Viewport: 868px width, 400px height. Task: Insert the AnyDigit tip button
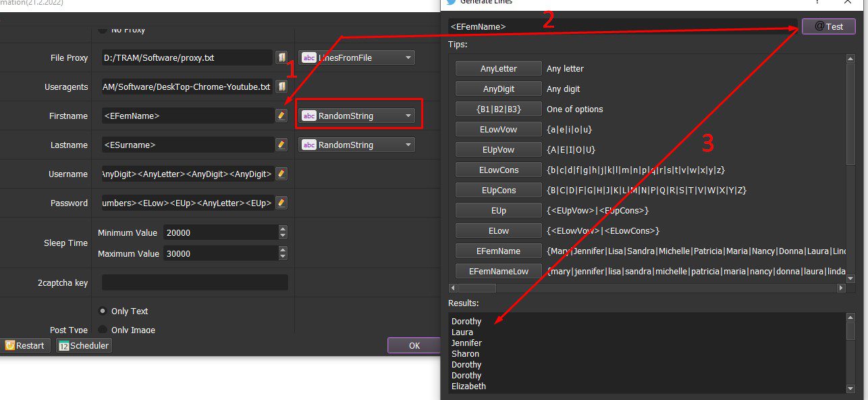(498, 89)
